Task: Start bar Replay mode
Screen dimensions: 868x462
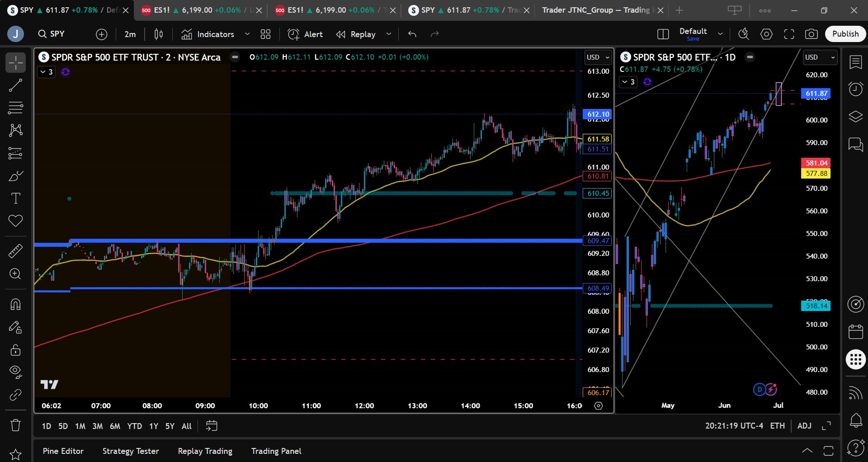Action: pyautogui.click(x=356, y=34)
